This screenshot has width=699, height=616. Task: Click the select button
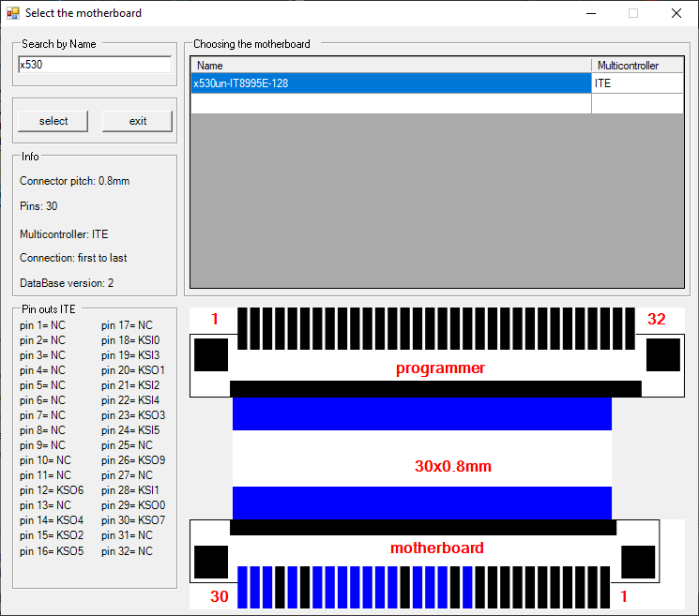pyautogui.click(x=53, y=121)
